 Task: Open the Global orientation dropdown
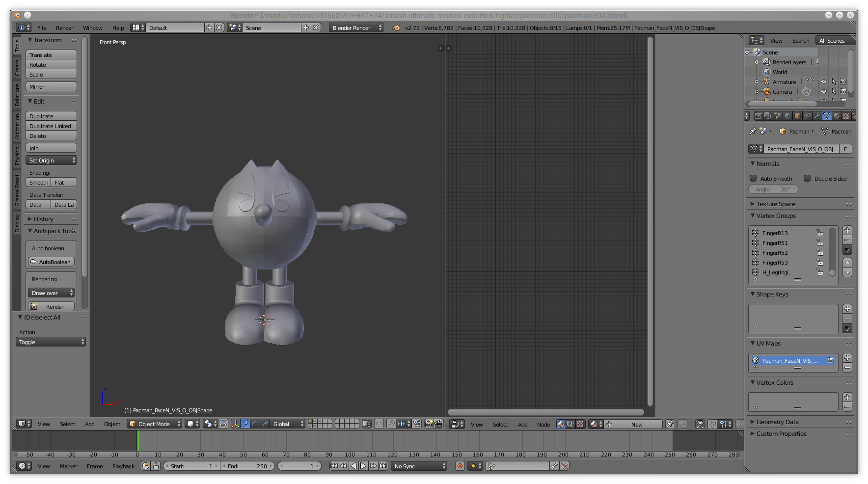pyautogui.click(x=288, y=424)
